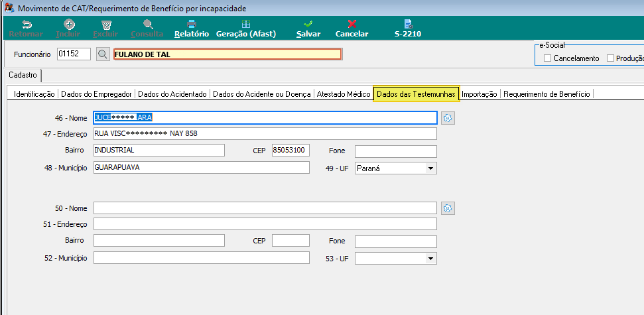The width and height of the screenshot is (644, 315).
Task: Search for an employee with the magnifier button
Action: (x=103, y=54)
